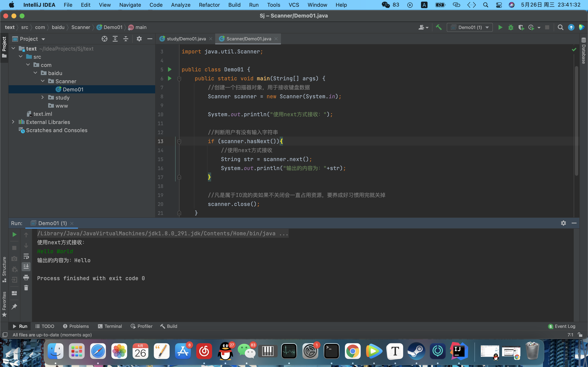Run with Coverage from the top toolbar

[x=521, y=28]
